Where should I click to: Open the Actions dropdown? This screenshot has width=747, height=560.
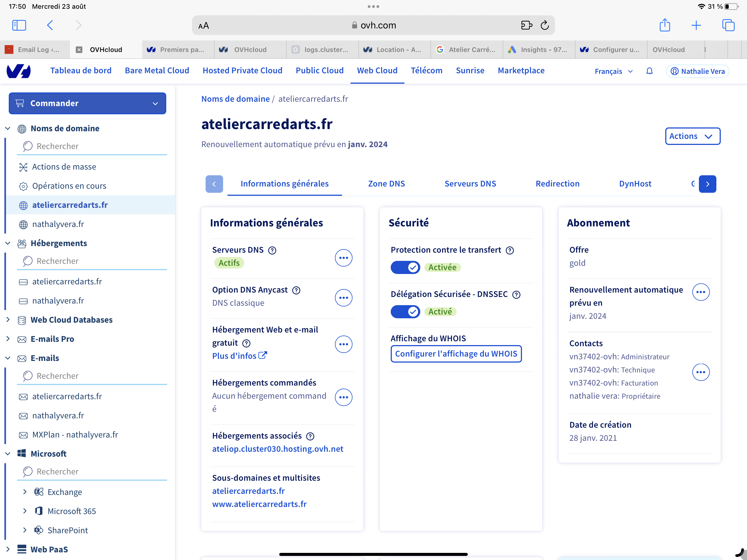tap(692, 136)
